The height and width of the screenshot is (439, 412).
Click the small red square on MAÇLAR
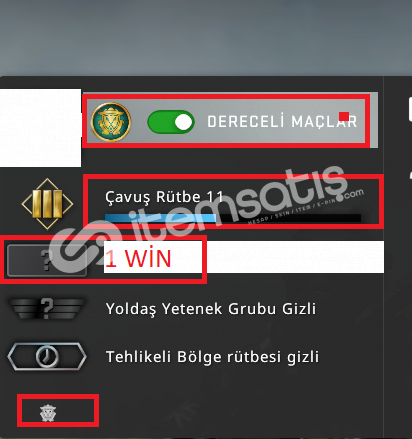click(x=344, y=117)
